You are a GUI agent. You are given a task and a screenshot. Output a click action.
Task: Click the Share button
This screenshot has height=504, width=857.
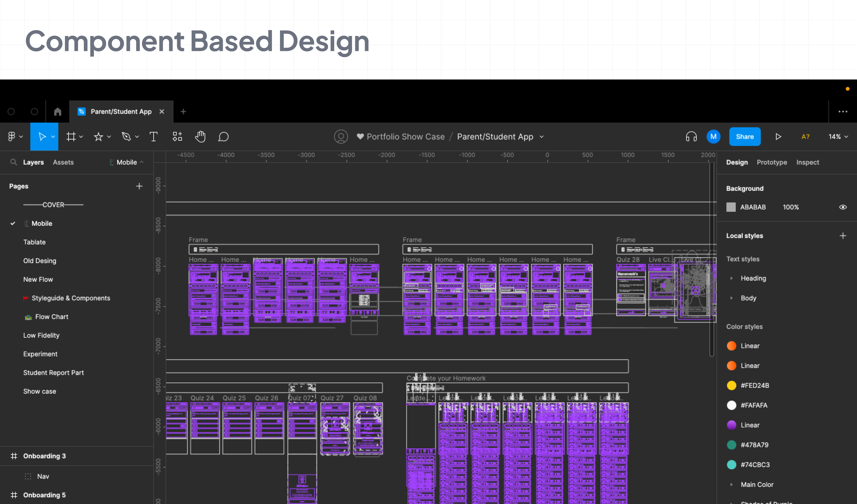745,137
